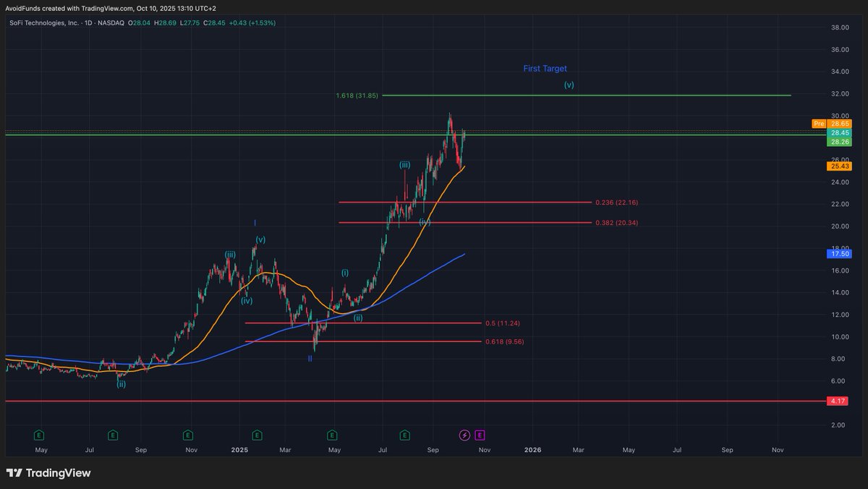Select the SoFi Technologies, Inc. symbol title

tap(43, 23)
